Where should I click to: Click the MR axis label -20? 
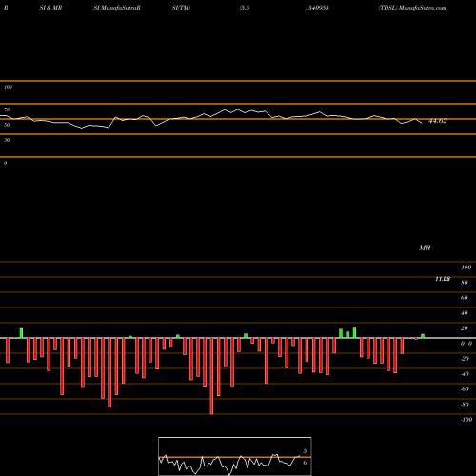click(x=465, y=359)
